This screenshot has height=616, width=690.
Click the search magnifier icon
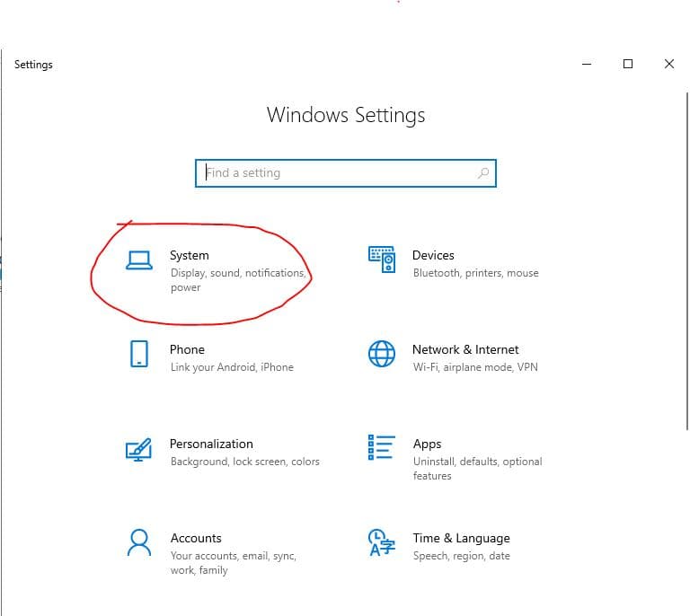[x=483, y=172]
